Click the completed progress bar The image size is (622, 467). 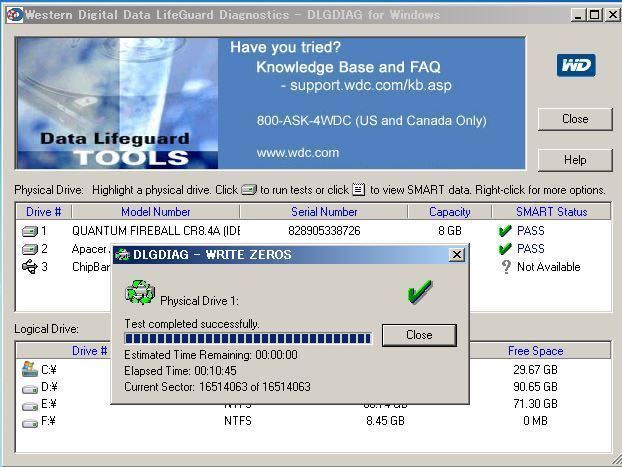pyautogui.click(x=248, y=338)
